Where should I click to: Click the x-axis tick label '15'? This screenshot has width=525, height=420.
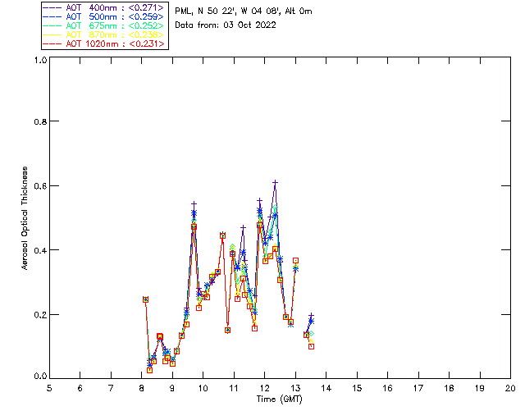pos(357,388)
